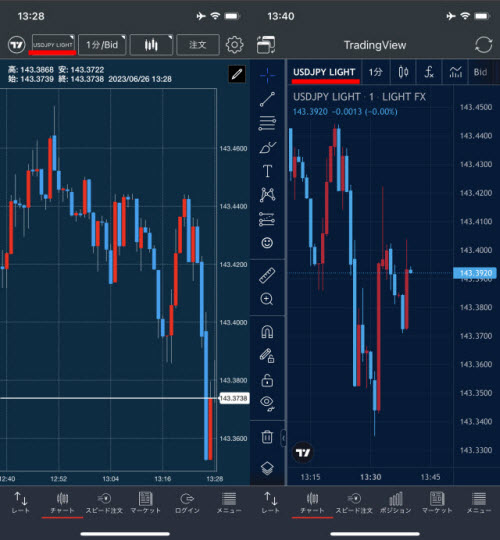This screenshot has height=540, width=500.
Task: Open チャート tab in right bottom bar
Action: (x=312, y=503)
